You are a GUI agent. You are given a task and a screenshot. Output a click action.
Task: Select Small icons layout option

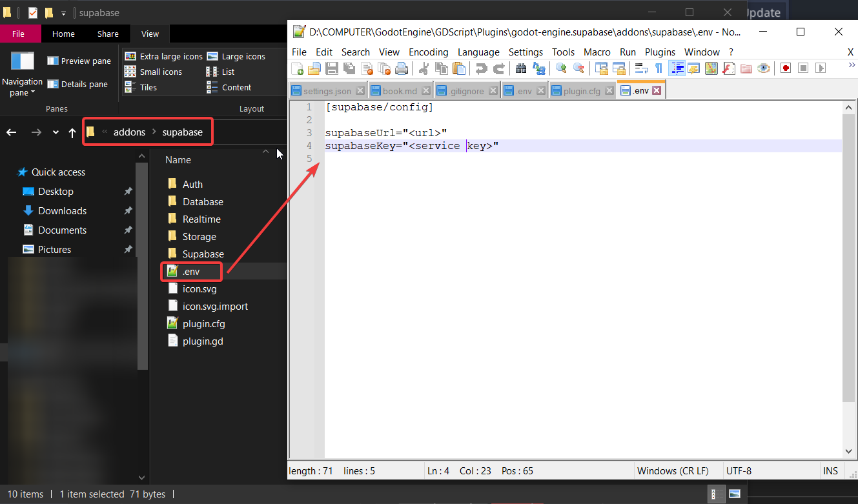pos(153,72)
